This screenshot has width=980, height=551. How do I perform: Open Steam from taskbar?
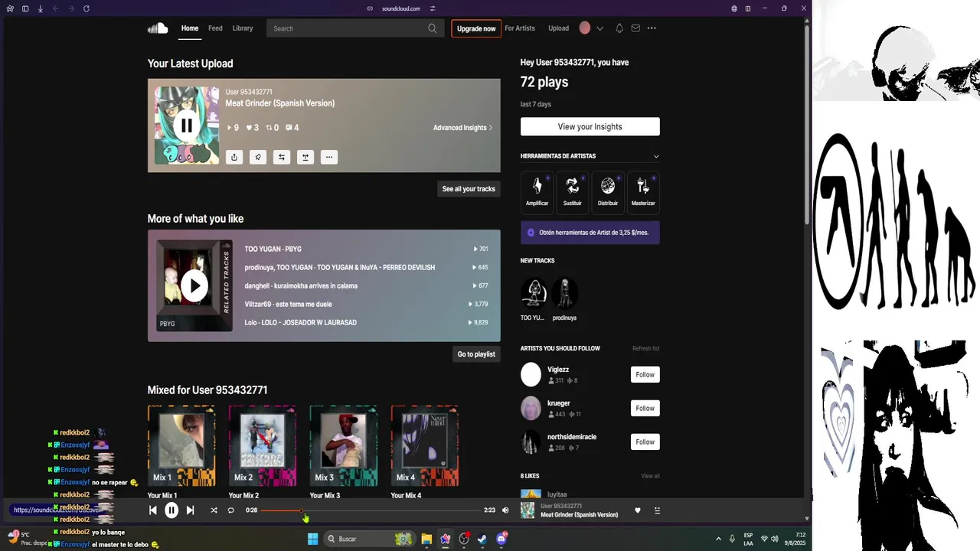pyautogui.click(x=482, y=539)
